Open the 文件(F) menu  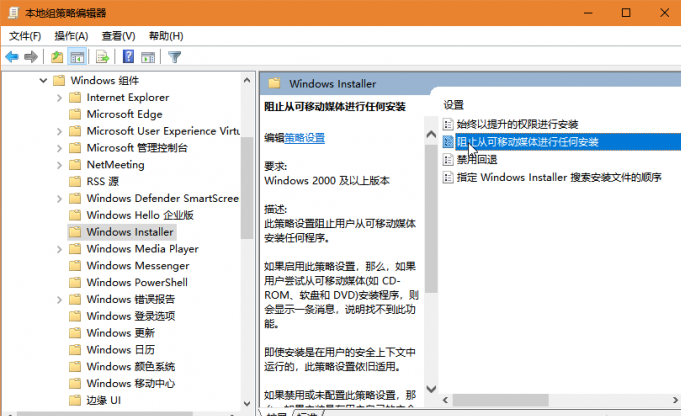tap(25, 36)
